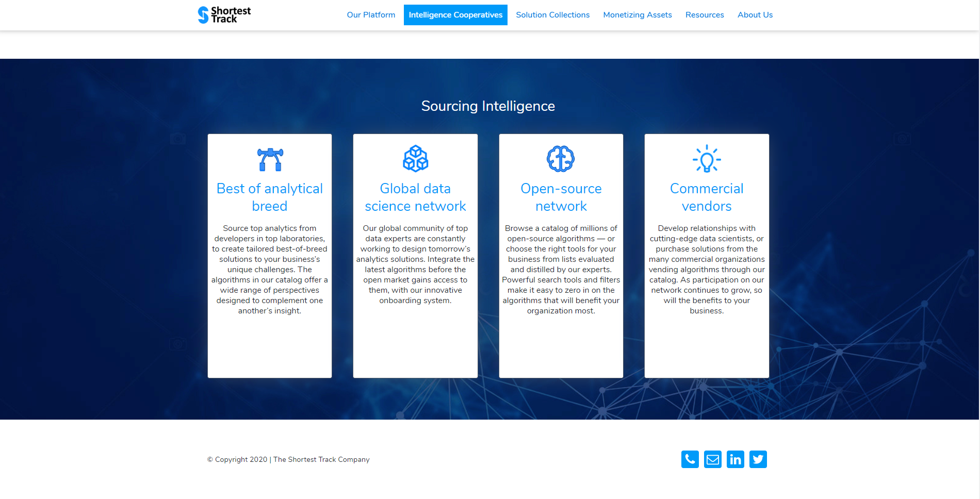
Task: Click the Sourcing Intelligence section title
Action: [488, 106]
